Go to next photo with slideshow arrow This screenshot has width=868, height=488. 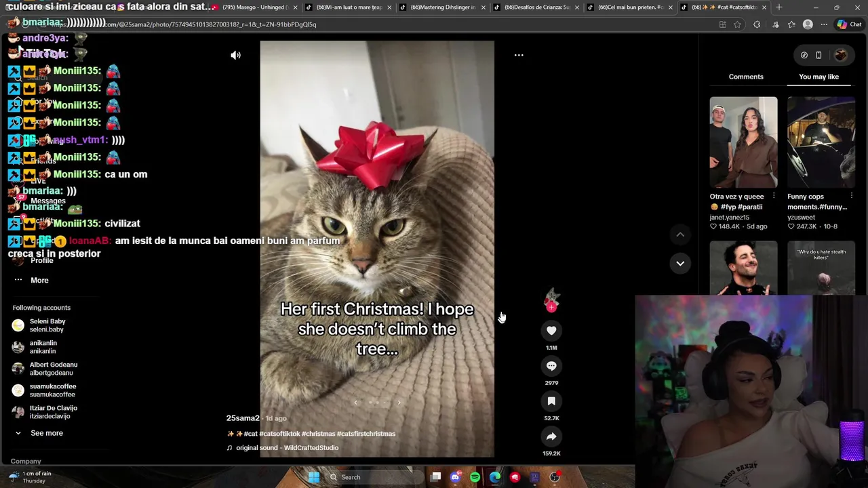[399, 403]
